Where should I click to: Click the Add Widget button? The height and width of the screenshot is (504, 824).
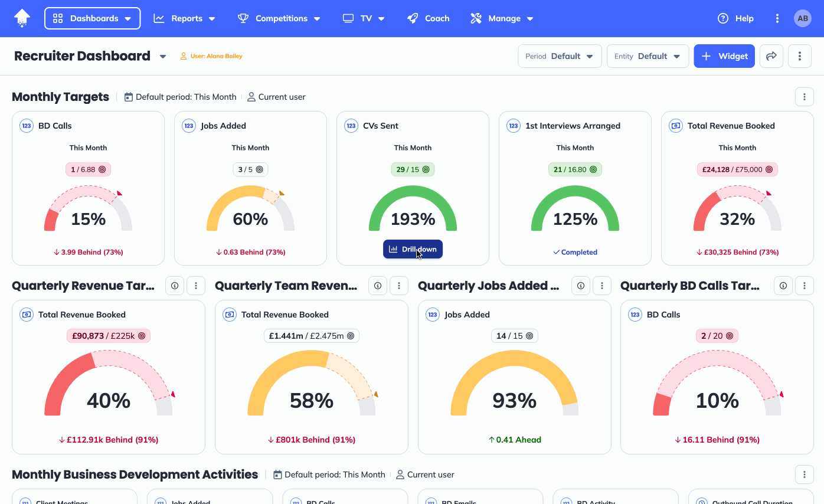tap(724, 56)
